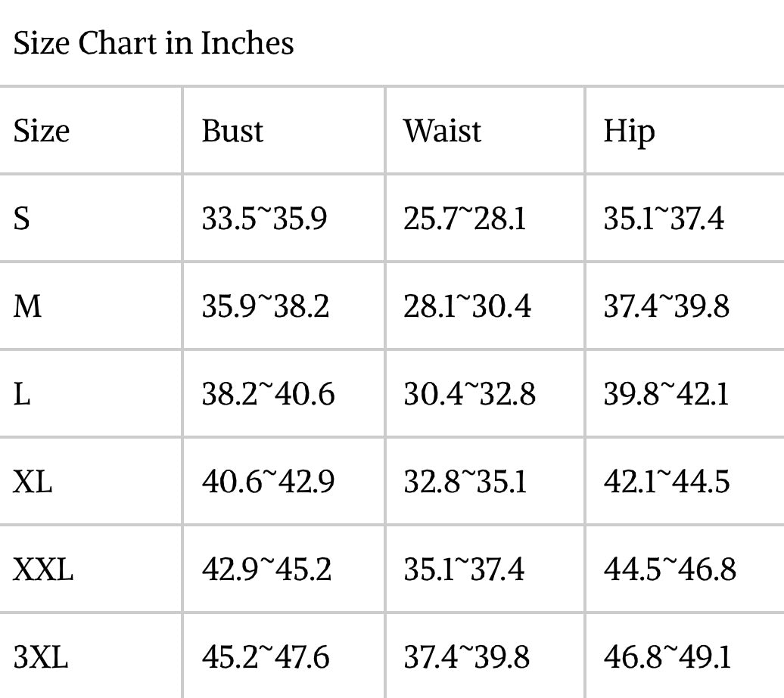Click the Hip column header
784x698 pixels.
(628, 132)
